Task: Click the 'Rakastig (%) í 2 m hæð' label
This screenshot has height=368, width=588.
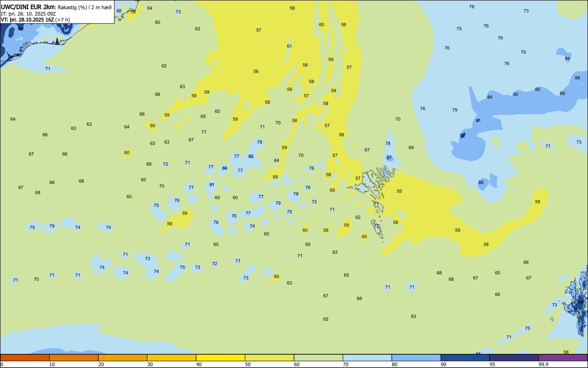Action: [85, 7]
